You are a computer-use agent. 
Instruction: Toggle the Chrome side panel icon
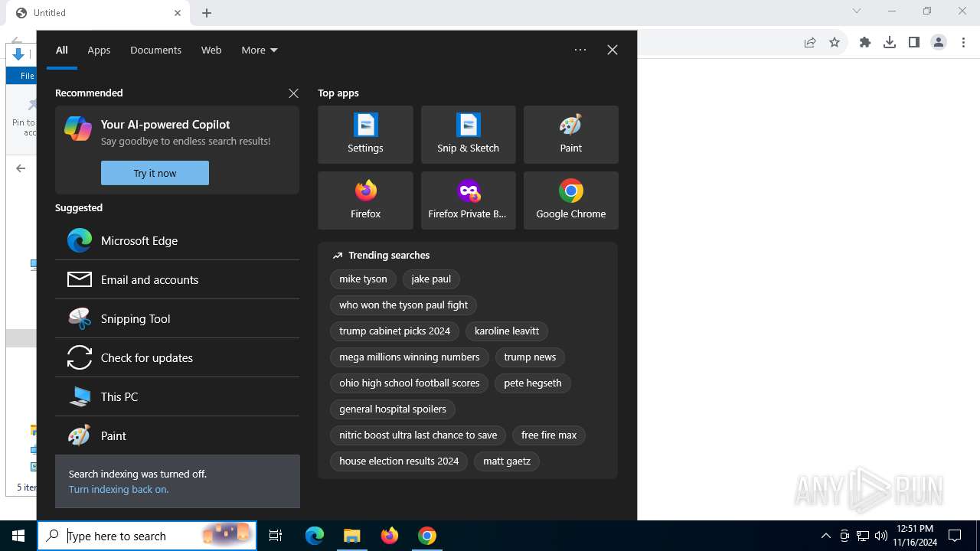pyautogui.click(x=914, y=42)
